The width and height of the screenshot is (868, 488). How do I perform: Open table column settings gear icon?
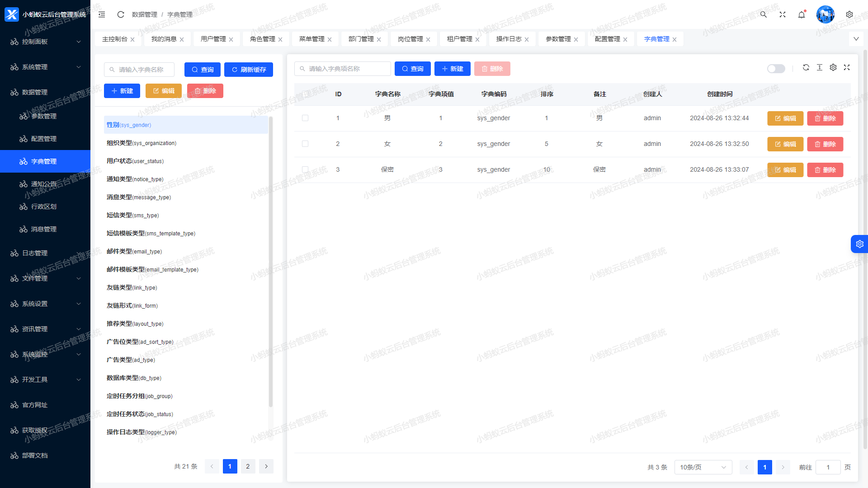(x=833, y=68)
